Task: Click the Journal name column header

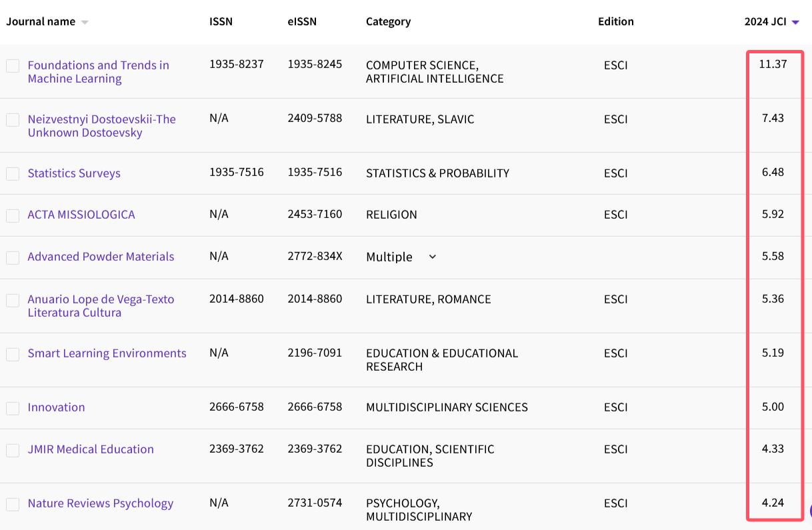Action: click(41, 21)
